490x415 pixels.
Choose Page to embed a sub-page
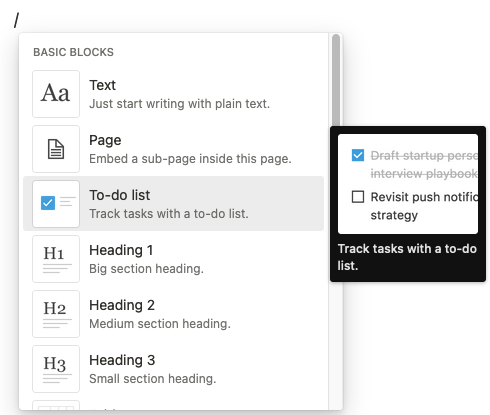[x=173, y=149]
